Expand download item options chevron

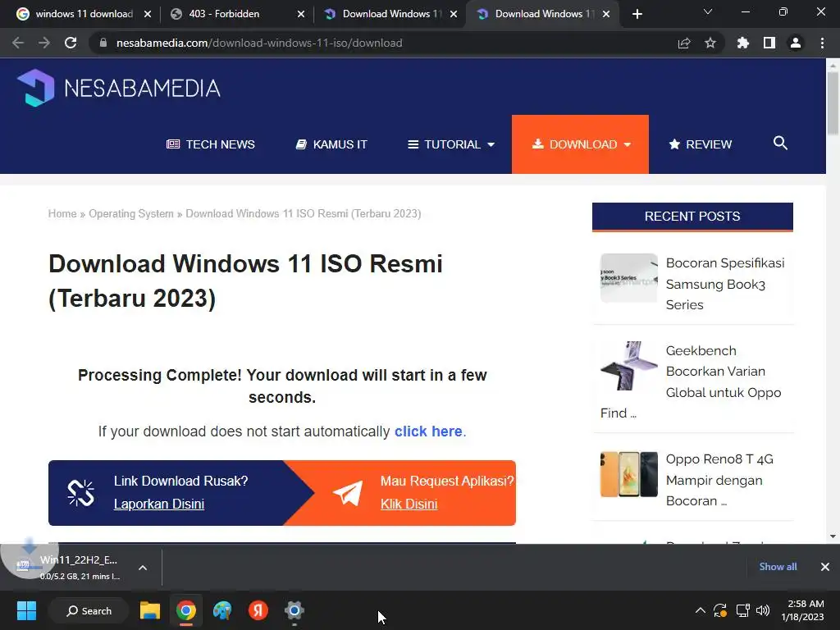click(x=143, y=568)
